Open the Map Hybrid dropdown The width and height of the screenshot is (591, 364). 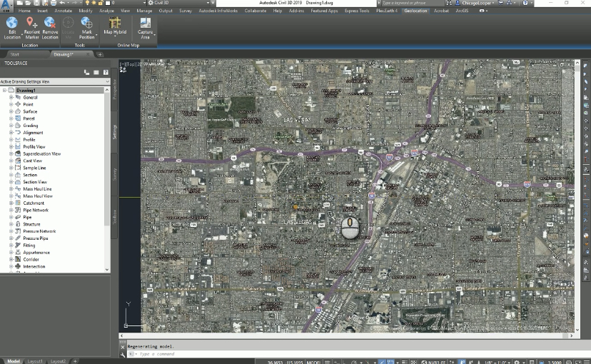pos(114,32)
